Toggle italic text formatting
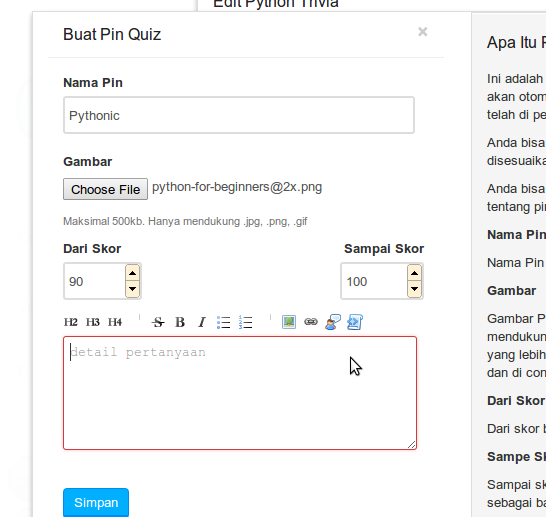 pos(202,322)
